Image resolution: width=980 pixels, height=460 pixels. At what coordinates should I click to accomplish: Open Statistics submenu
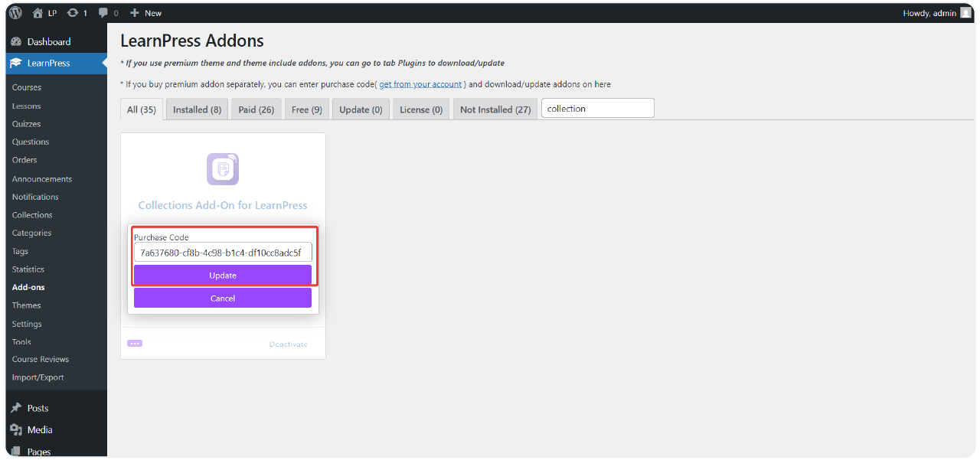[x=28, y=269]
